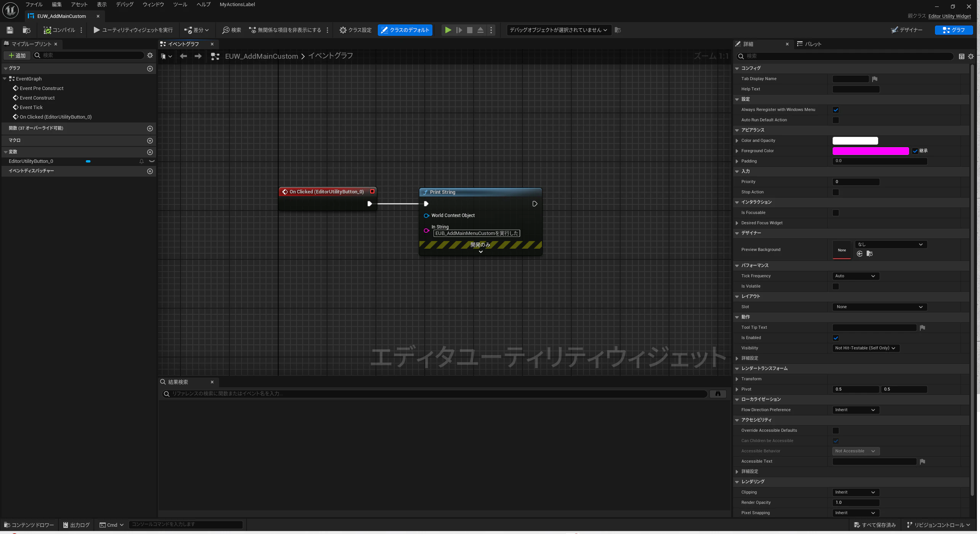980x534 pixels.
Task: Expand the Transform property row
Action: point(737,379)
